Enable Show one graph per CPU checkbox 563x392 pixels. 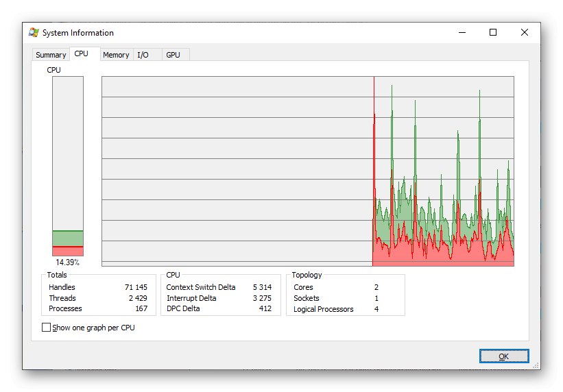[47, 328]
